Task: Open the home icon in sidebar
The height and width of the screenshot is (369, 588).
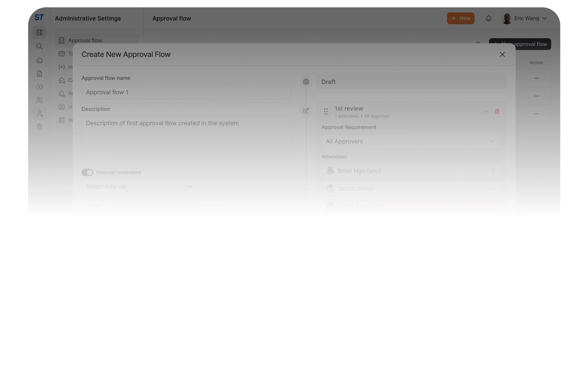Action: coord(39,60)
